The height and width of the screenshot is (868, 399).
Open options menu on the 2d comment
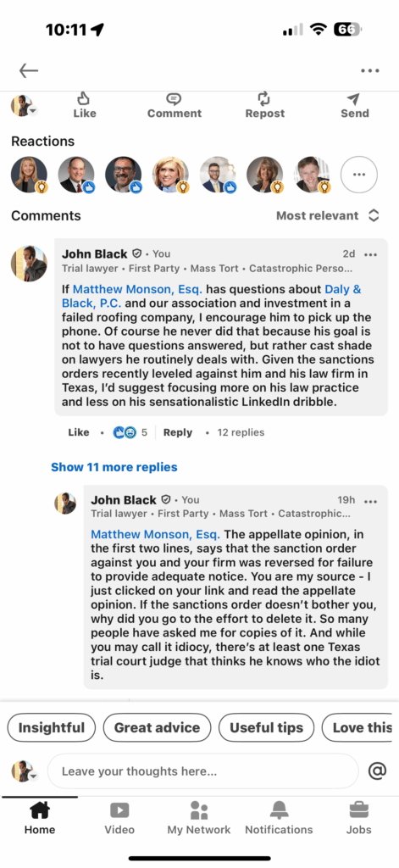(370, 254)
